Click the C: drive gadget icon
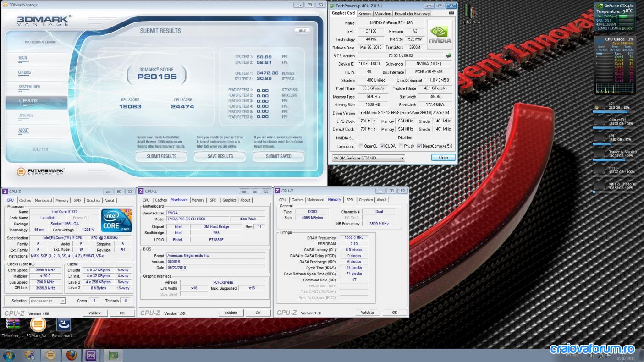Viewport: 644px width, 362px height. click(x=600, y=106)
